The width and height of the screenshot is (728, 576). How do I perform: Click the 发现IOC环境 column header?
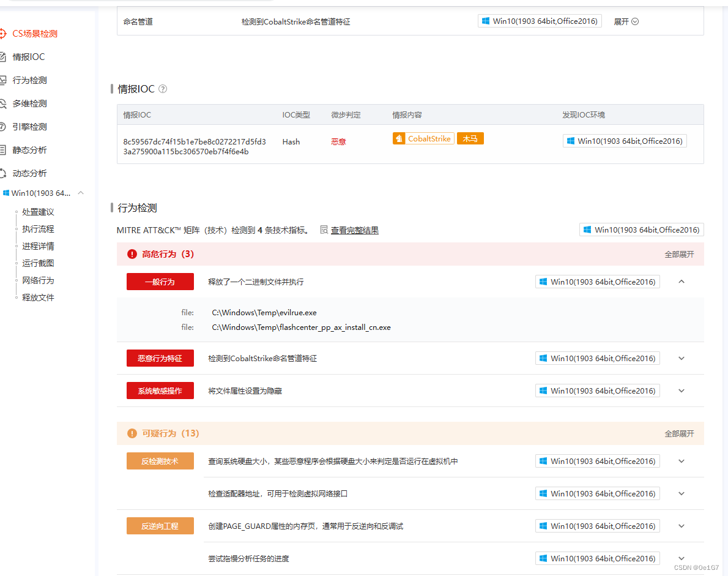click(584, 114)
